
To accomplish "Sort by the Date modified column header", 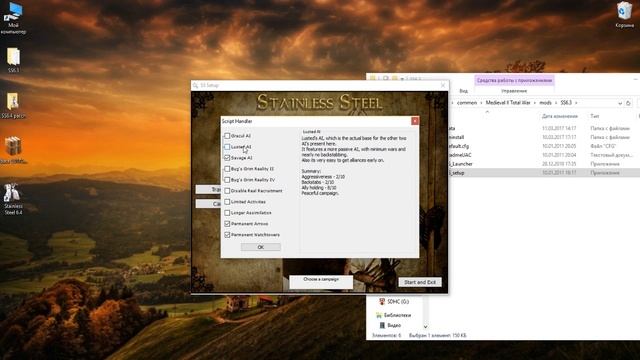I will tap(560, 116).
